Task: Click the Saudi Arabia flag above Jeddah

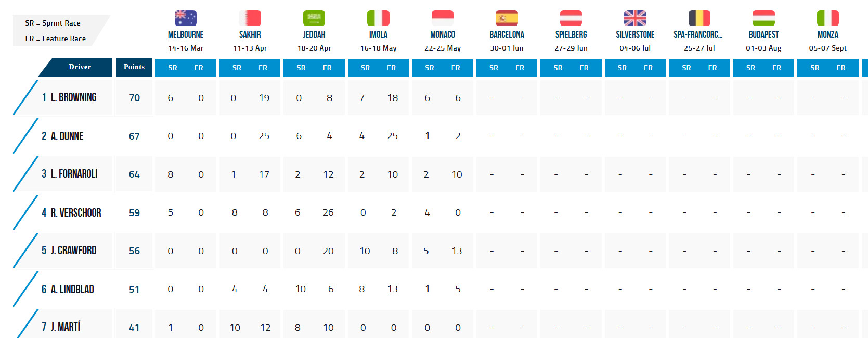Action: [x=314, y=18]
